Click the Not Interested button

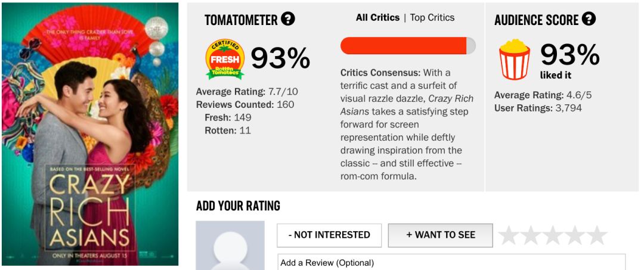pos(329,235)
